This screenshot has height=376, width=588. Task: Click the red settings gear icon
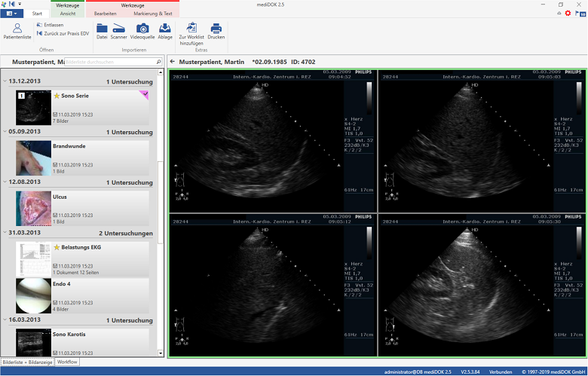click(568, 14)
